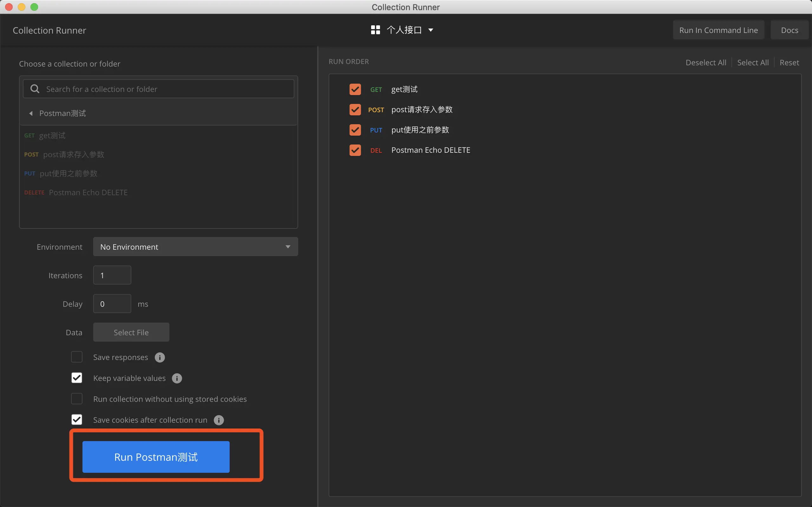Click info icon beside Keep variable values
Image resolution: width=812 pixels, height=507 pixels.
[177, 378]
